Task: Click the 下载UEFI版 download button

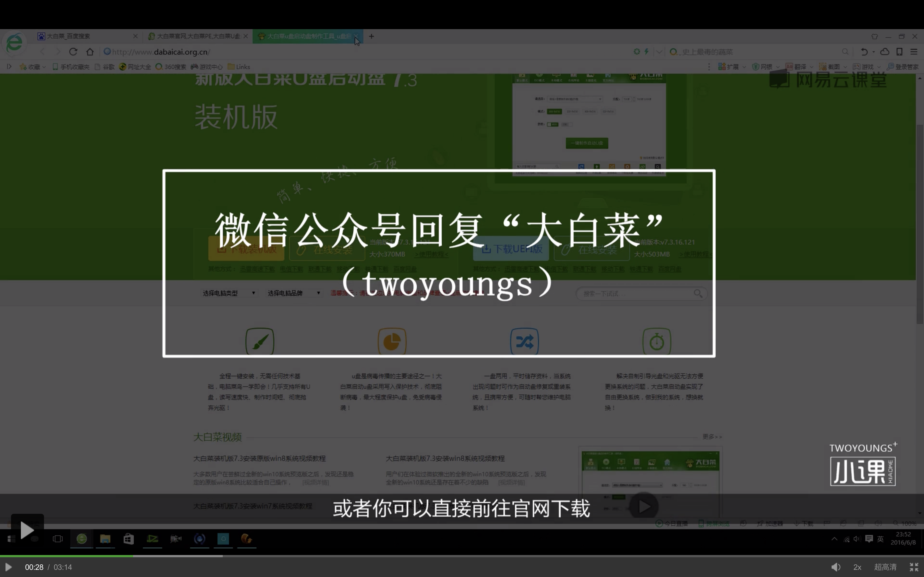Action: (511, 249)
